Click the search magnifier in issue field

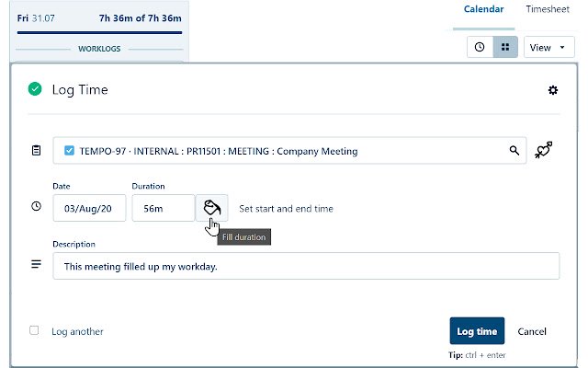[x=514, y=150]
